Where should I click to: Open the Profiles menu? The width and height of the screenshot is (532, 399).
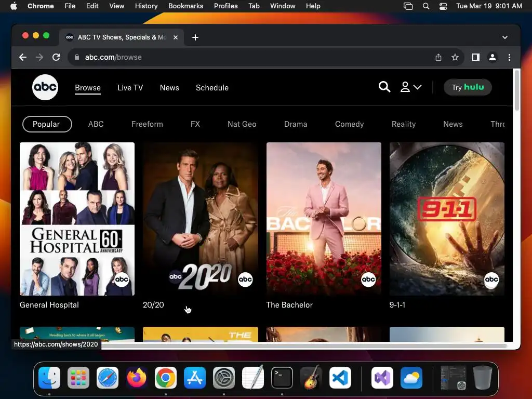225,6
